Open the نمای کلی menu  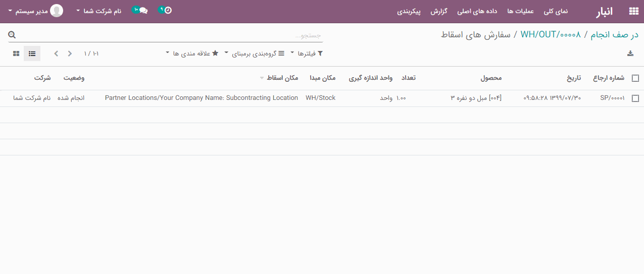(556, 11)
